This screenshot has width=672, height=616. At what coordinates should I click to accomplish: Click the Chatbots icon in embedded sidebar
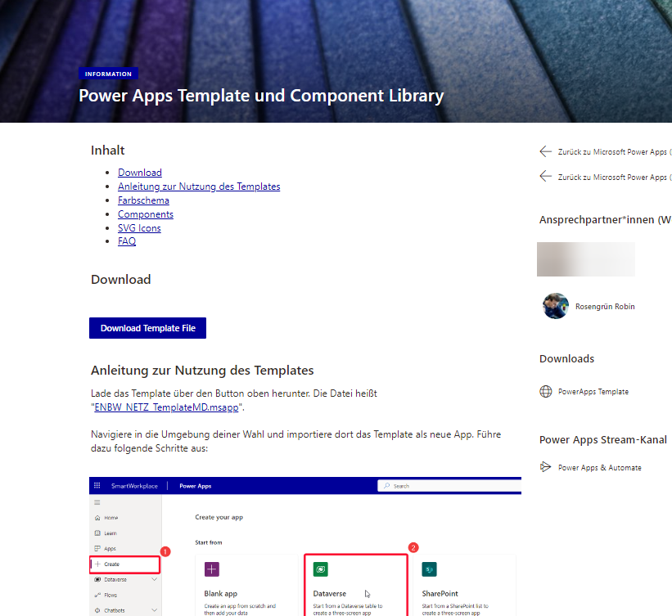coord(97,610)
